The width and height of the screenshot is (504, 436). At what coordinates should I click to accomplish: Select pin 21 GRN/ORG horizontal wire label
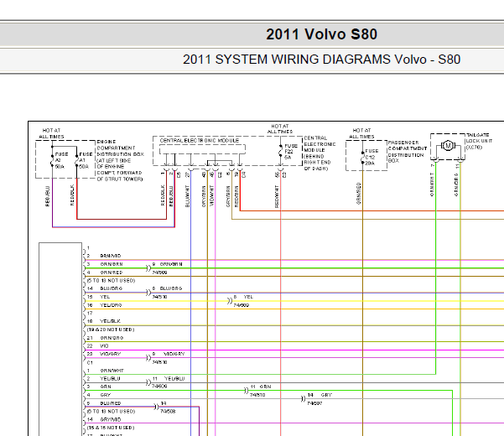pos(112,338)
